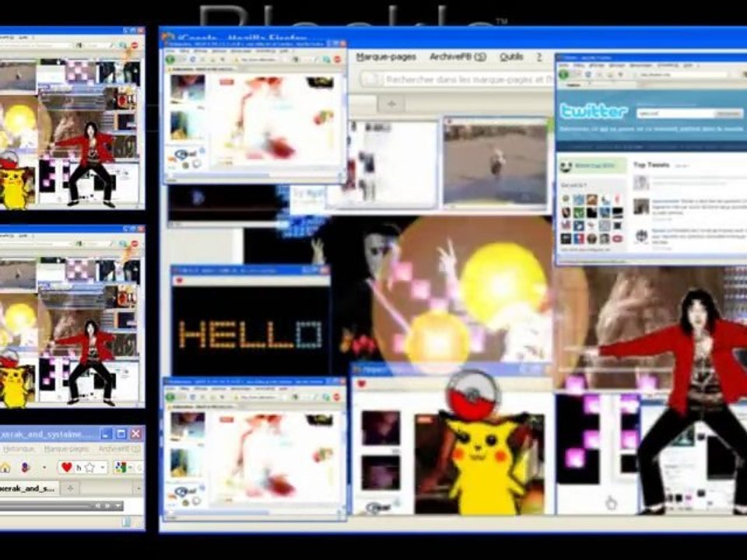
Task: Open Historique menu in bottom-left window
Action: [x=19, y=449]
